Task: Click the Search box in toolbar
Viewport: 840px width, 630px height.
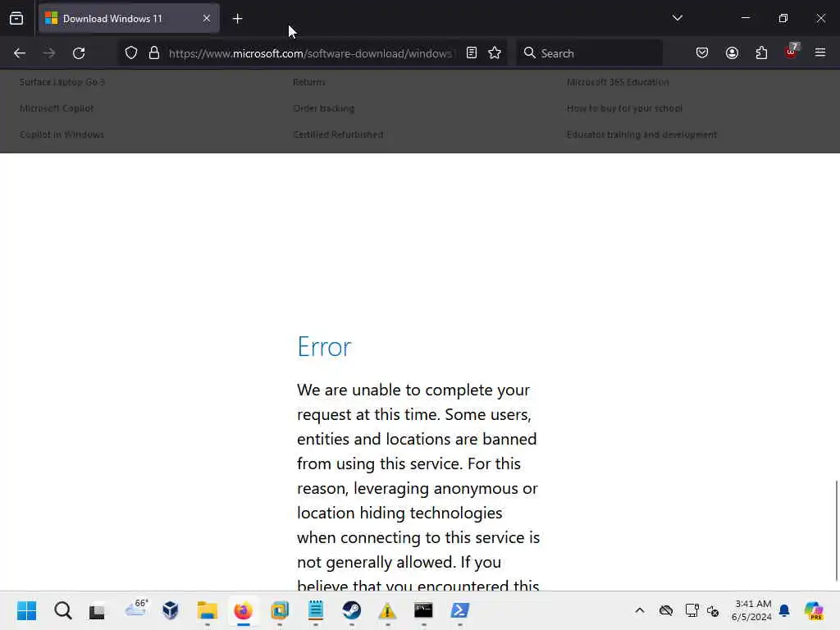Action: [x=589, y=53]
